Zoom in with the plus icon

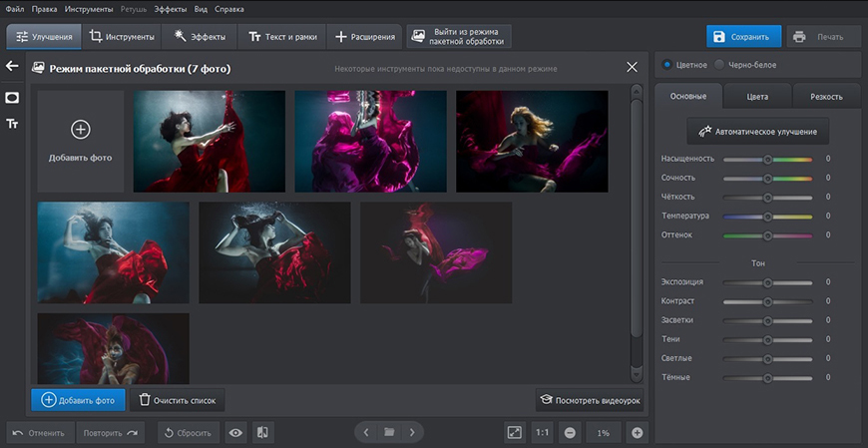(x=638, y=433)
